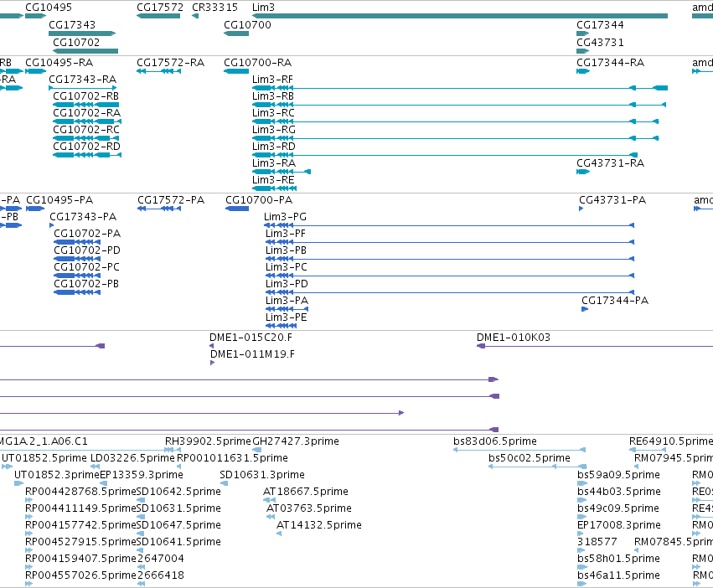Image resolution: width=713 pixels, height=588 pixels.
Task: Select the DME1-010K03 clone label
Action: [514, 338]
